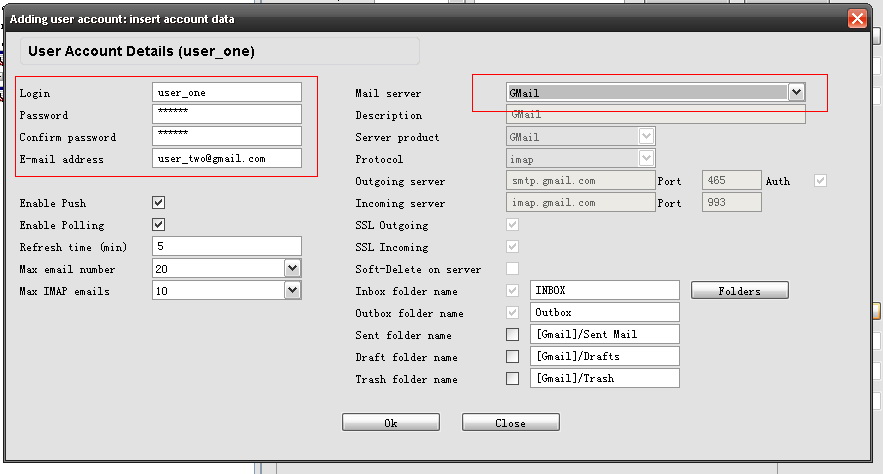Viewport: 883px width, 474px height.
Task: Click the Folders button
Action: click(x=739, y=290)
